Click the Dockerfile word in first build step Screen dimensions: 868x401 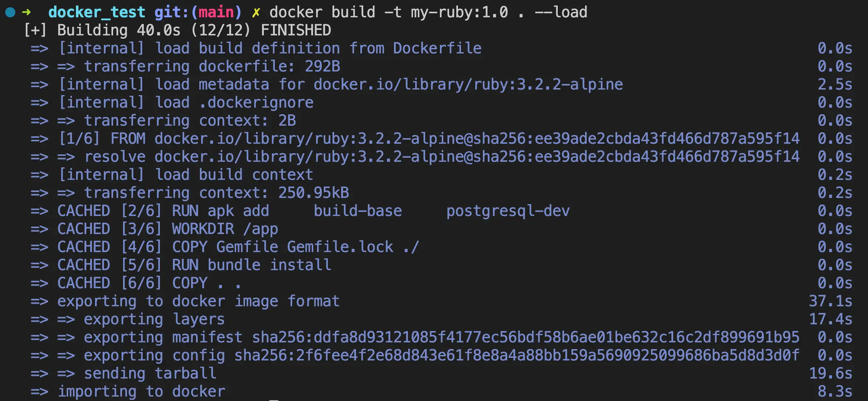coord(437,49)
